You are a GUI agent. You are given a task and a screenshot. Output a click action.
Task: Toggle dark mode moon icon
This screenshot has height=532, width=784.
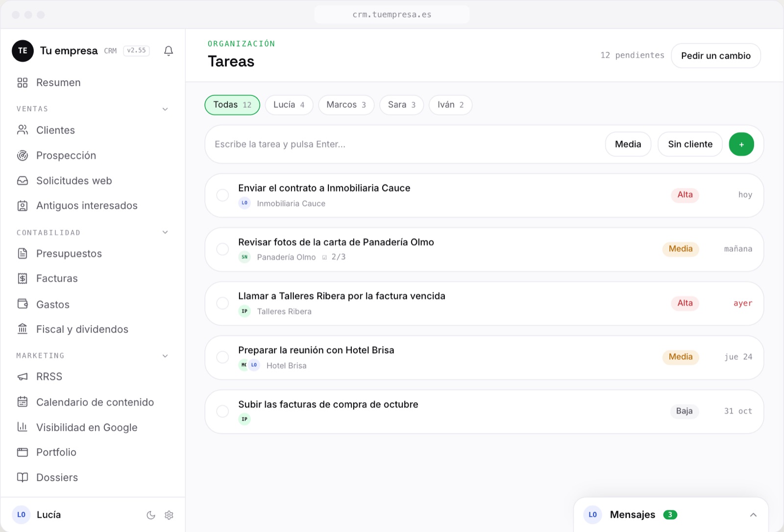pos(151,515)
